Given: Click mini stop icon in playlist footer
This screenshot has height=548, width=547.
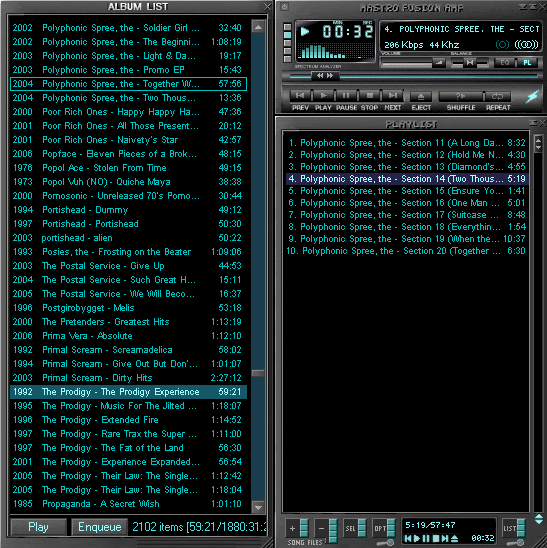Looking at the screenshot, I should (436, 539).
